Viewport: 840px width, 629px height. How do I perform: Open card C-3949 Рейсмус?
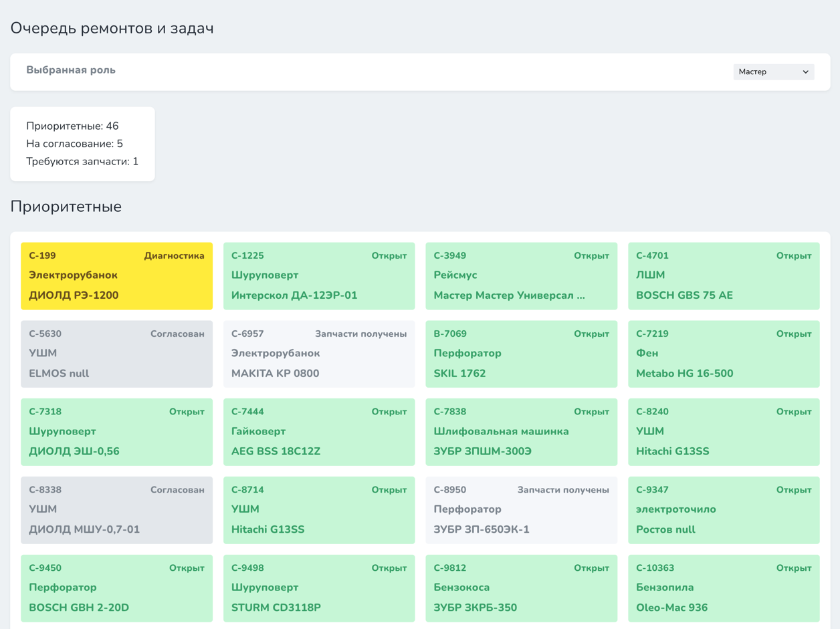[521, 276]
